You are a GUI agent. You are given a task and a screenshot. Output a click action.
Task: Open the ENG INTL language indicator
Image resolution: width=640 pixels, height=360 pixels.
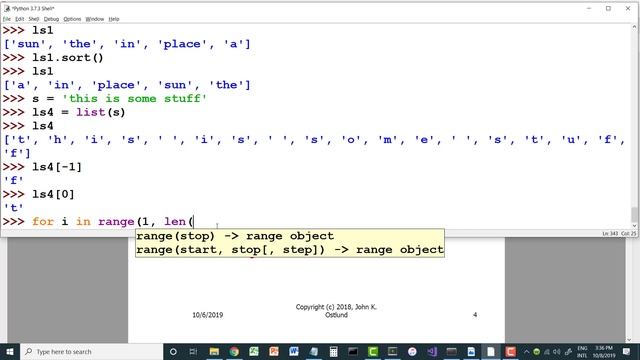pos(582,351)
